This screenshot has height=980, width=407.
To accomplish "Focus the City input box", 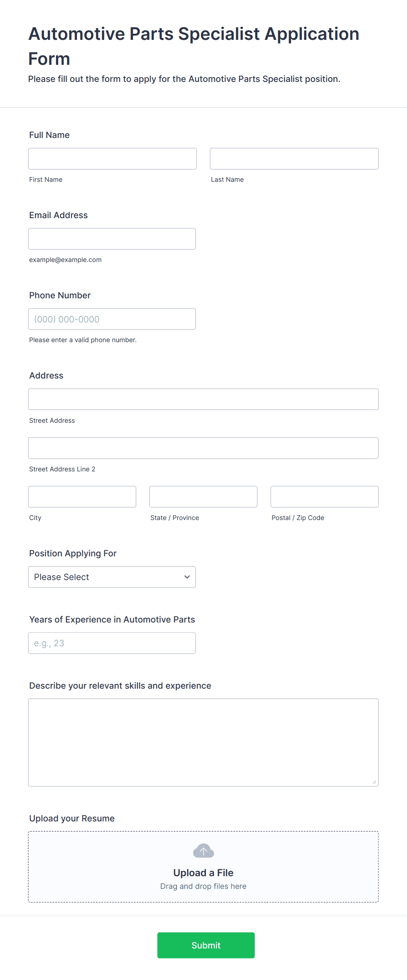I will click(82, 497).
